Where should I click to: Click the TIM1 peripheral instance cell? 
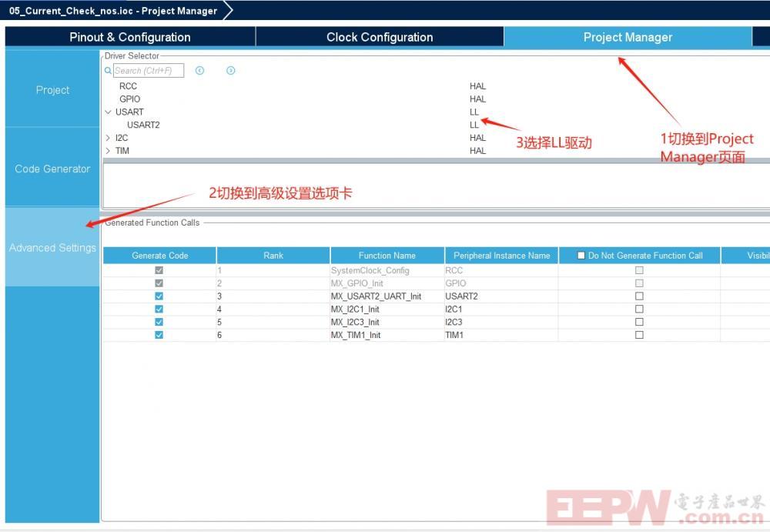click(501, 335)
